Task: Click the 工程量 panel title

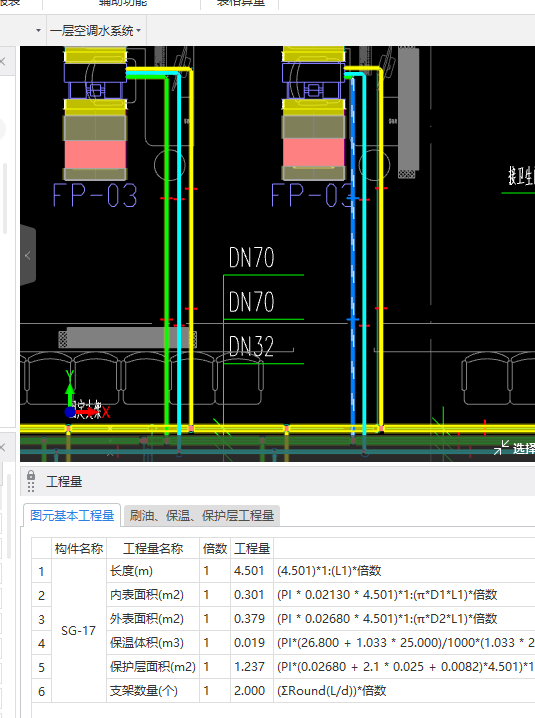Action: [x=64, y=482]
